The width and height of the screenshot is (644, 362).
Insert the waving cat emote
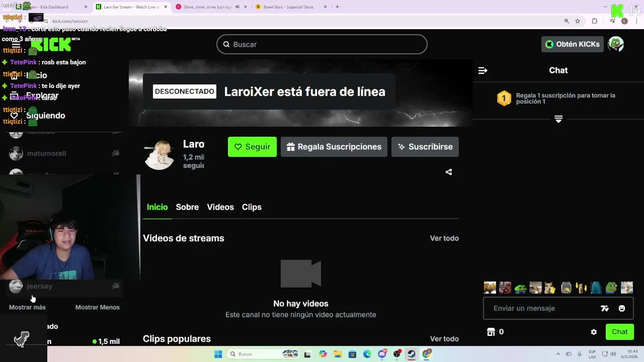pos(550,288)
